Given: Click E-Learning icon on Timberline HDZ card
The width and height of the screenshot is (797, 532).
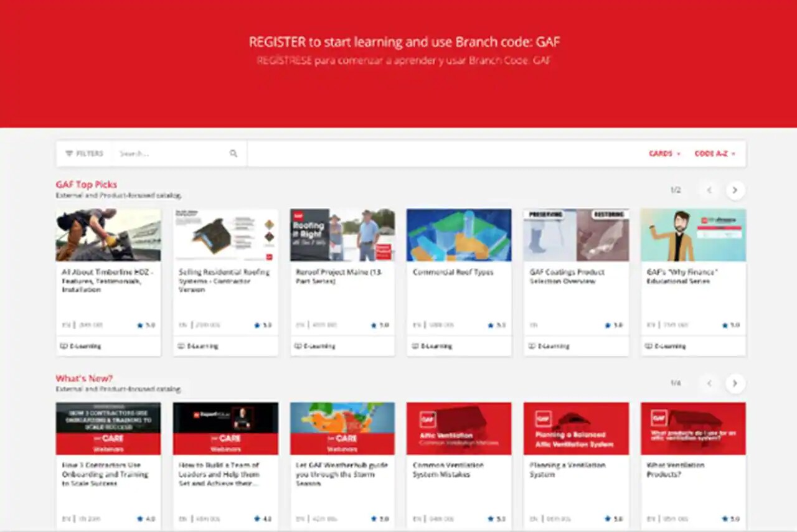Looking at the screenshot, I should pos(63,346).
